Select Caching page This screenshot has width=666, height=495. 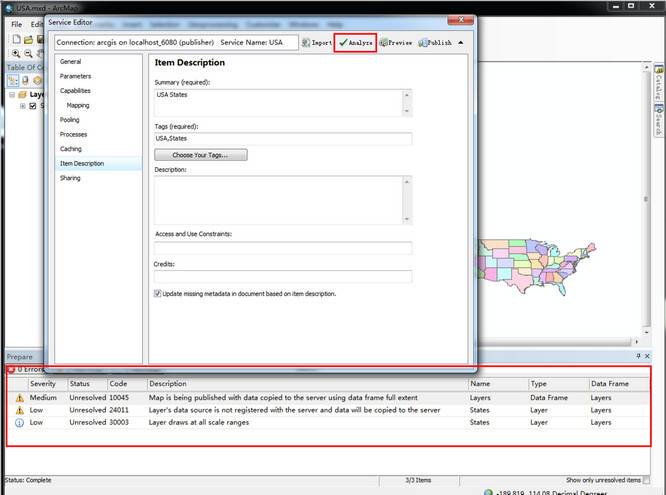coord(71,149)
